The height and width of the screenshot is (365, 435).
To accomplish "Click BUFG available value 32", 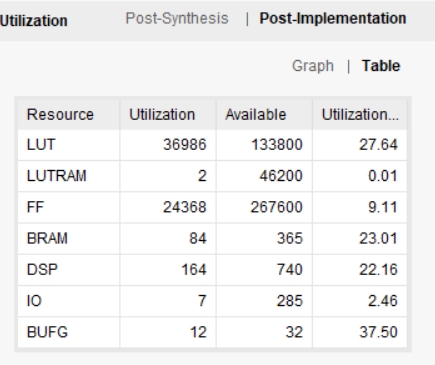I will (294, 332).
